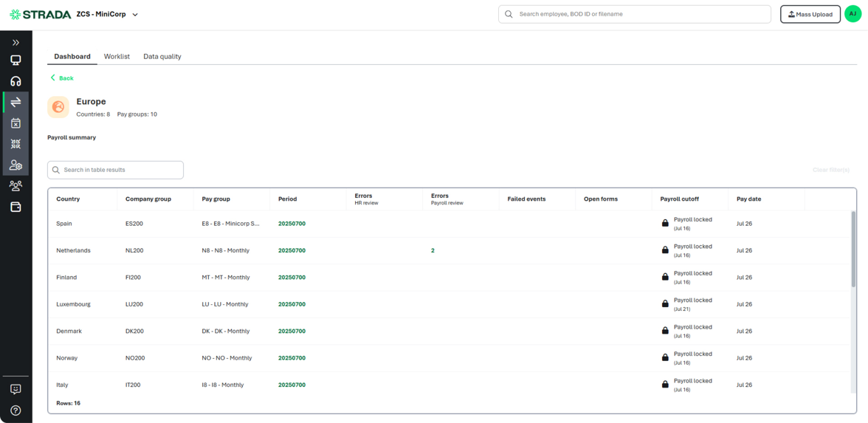This screenshot has height=423, width=868.
Task: Switch to the Worklist tab
Action: [117, 56]
